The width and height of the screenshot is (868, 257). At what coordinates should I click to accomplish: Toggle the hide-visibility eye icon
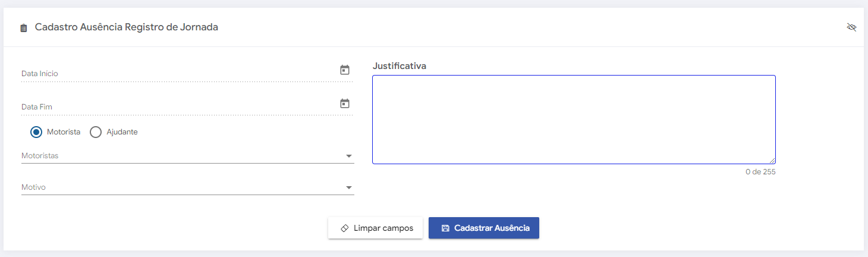click(x=851, y=27)
